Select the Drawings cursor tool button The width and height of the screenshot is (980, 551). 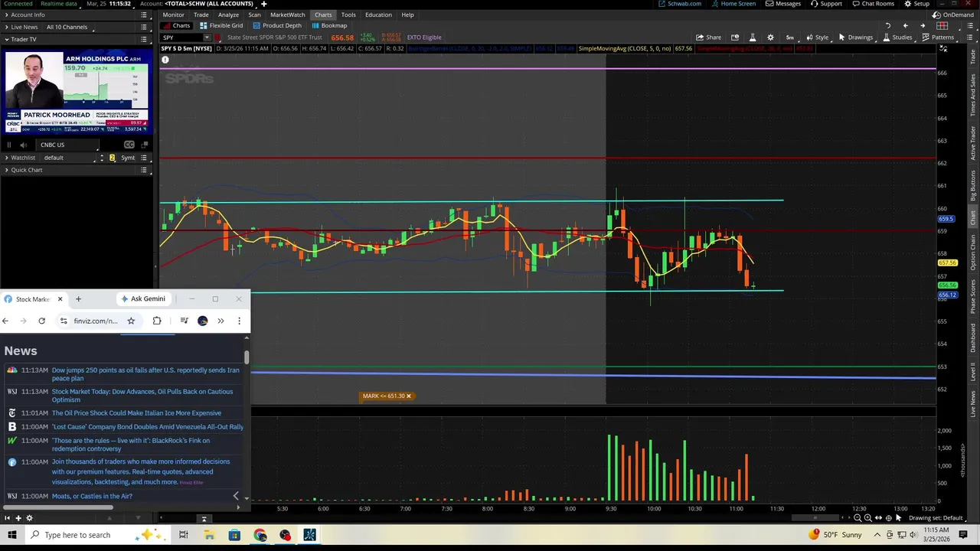point(855,37)
